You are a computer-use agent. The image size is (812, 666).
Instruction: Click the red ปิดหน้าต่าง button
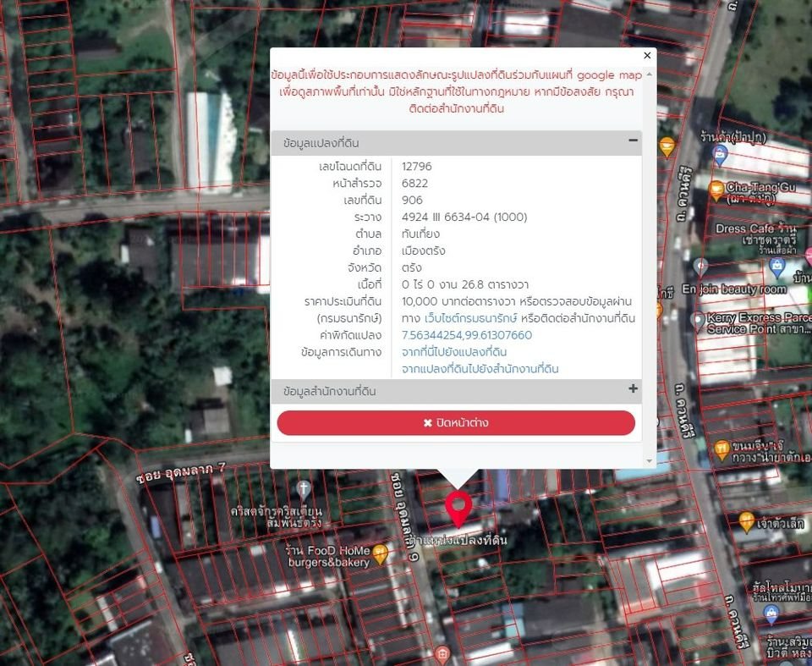coord(456,423)
